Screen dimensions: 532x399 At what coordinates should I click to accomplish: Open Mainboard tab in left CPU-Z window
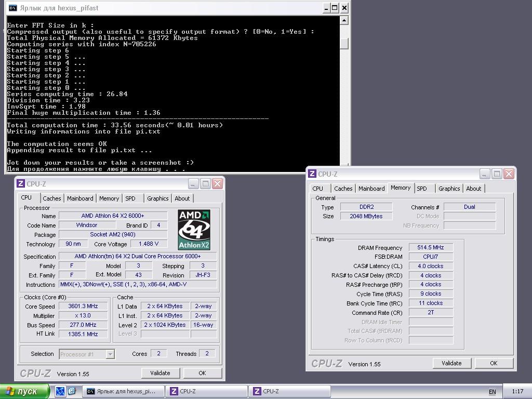(80, 198)
